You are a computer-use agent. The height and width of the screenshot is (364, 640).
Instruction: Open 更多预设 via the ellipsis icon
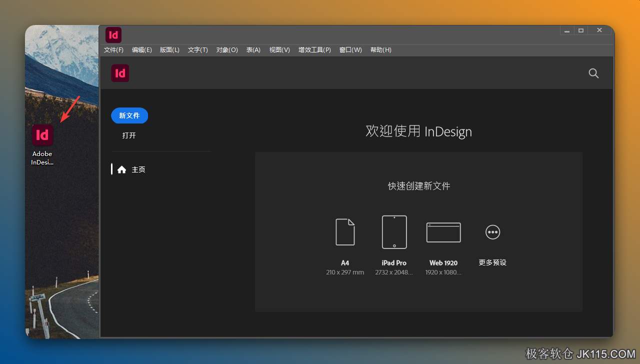[x=492, y=232]
